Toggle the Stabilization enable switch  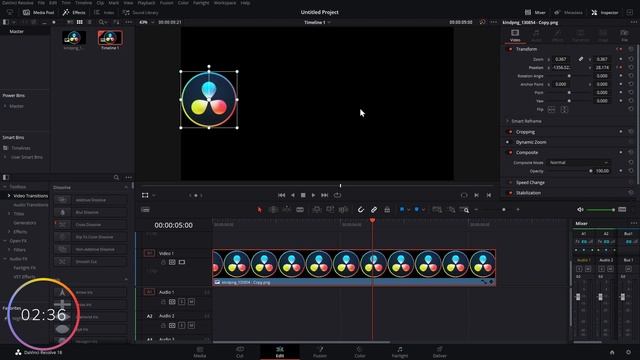[x=510, y=193]
